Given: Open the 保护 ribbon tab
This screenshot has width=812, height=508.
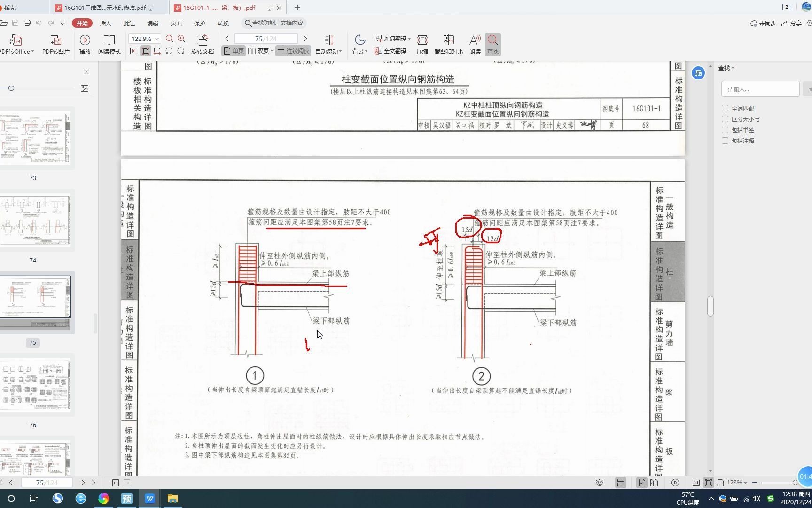Looking at the screenshot, I should pos(200,23).
